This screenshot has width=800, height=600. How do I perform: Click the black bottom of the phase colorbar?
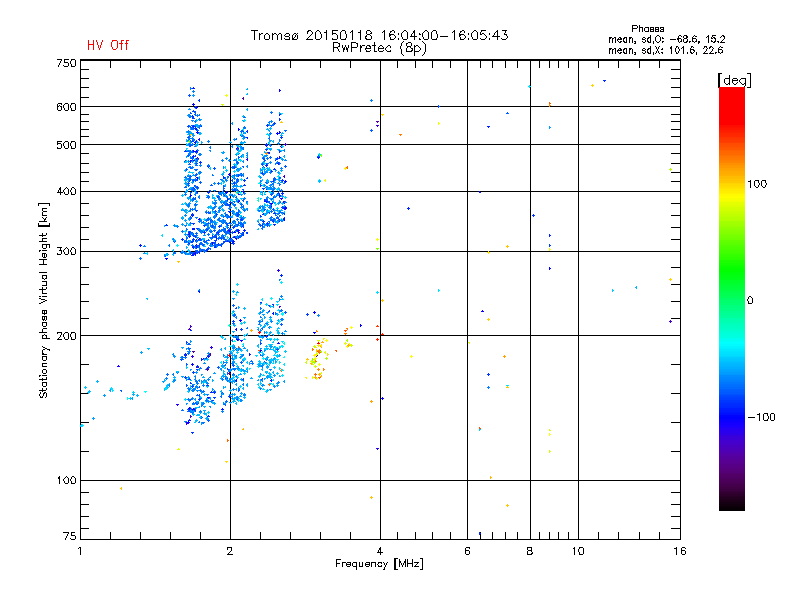pos(732,503)
